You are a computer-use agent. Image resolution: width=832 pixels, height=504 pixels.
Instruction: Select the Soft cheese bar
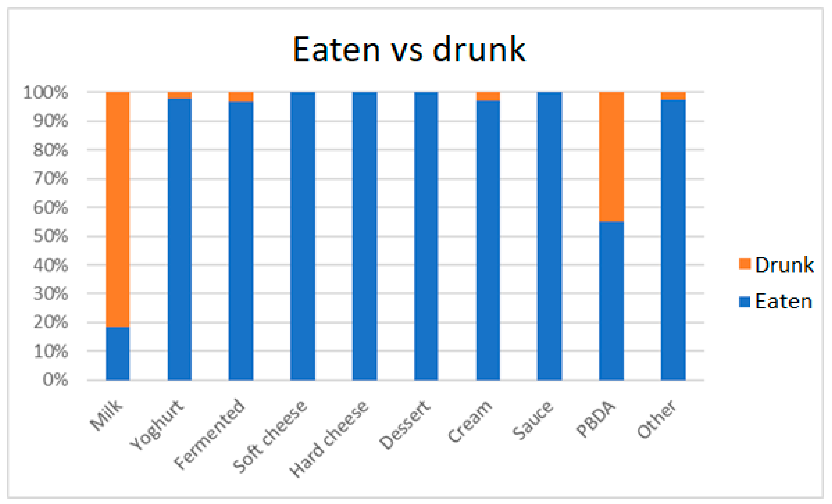point(303,236)
